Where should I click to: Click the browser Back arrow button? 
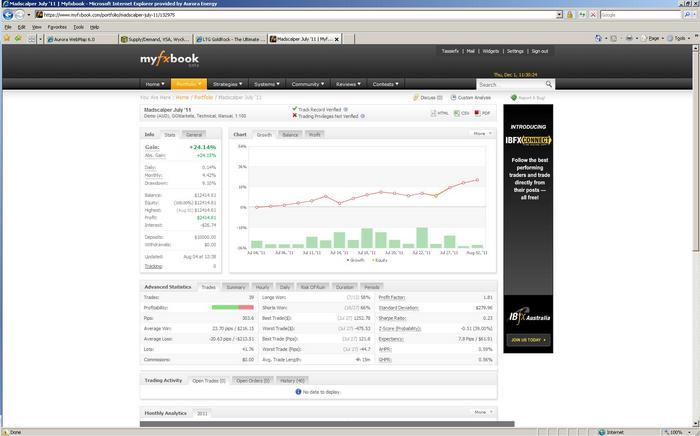[x=8, y=15]
